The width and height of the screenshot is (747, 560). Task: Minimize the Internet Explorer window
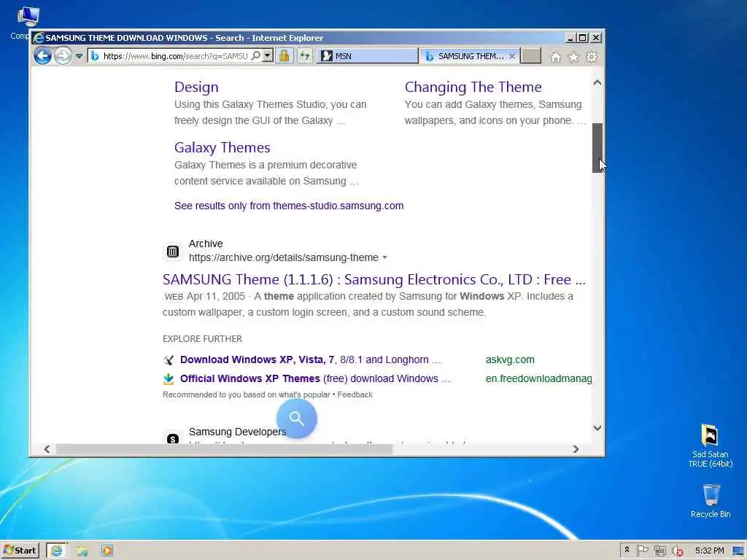(570, 38)
